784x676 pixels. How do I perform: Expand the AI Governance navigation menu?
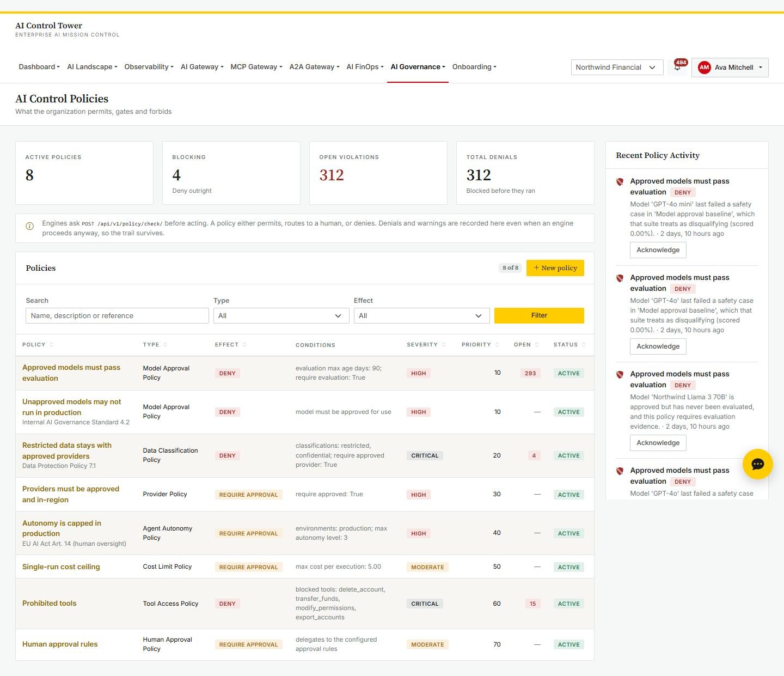tap(418, 67)
